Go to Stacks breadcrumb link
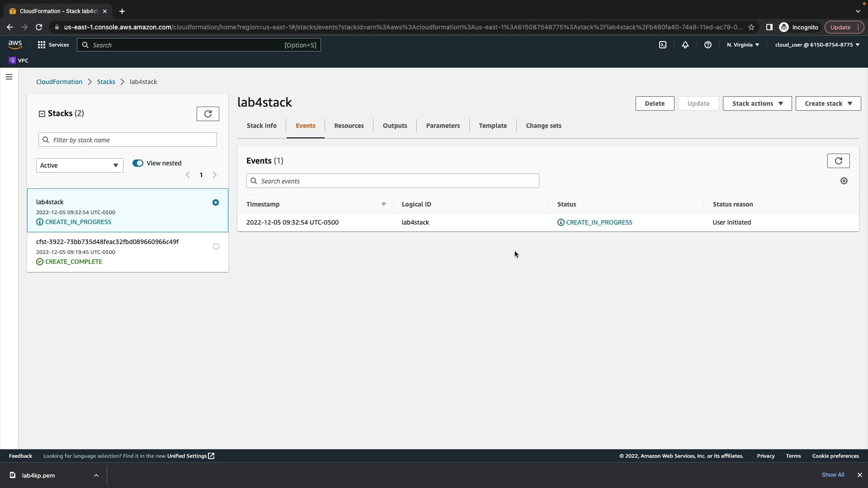This screenshot has height=488, width=868. point(106,82)
